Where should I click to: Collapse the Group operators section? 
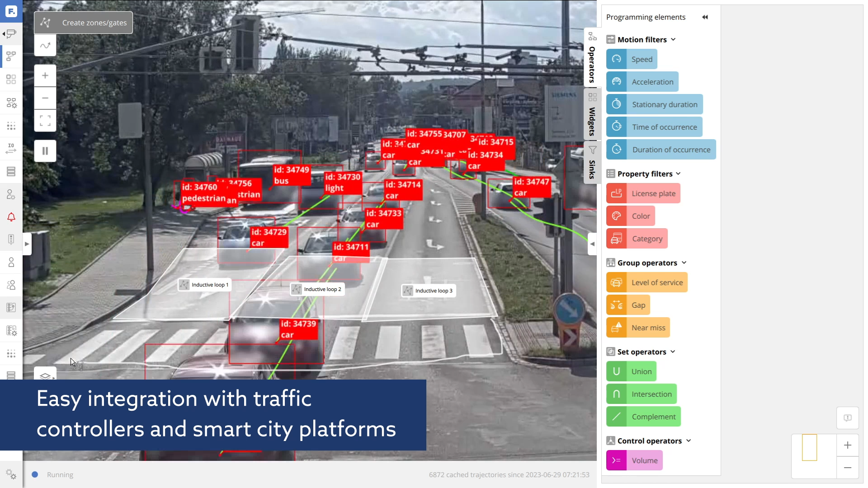click(684, 262)
